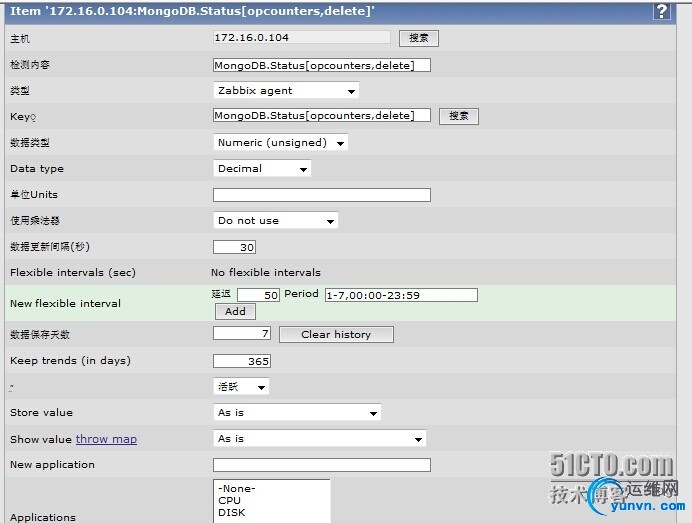Open the Show value As is dropdown
The width and height of the screenshot is (692, 523).
[320, 439]
